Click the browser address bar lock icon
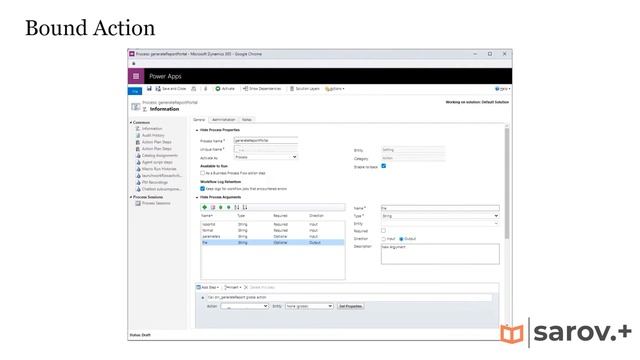 click(x=133, y=64)
